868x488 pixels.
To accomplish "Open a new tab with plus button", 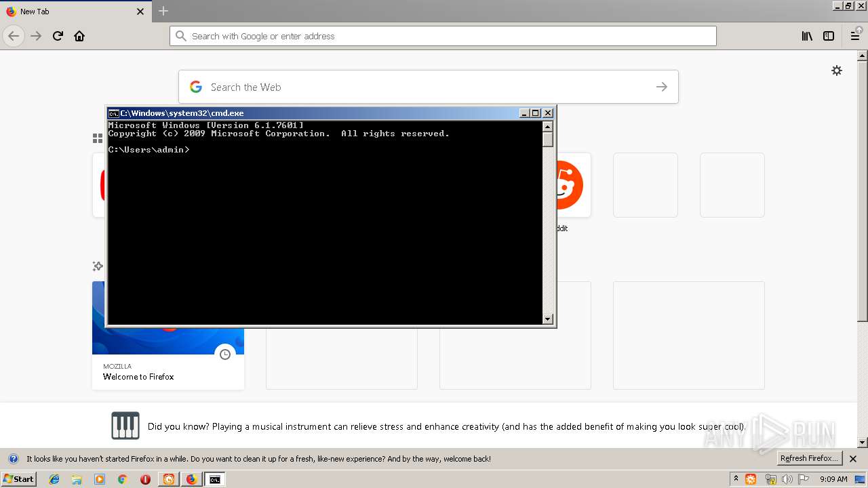I will click(163, 11).
